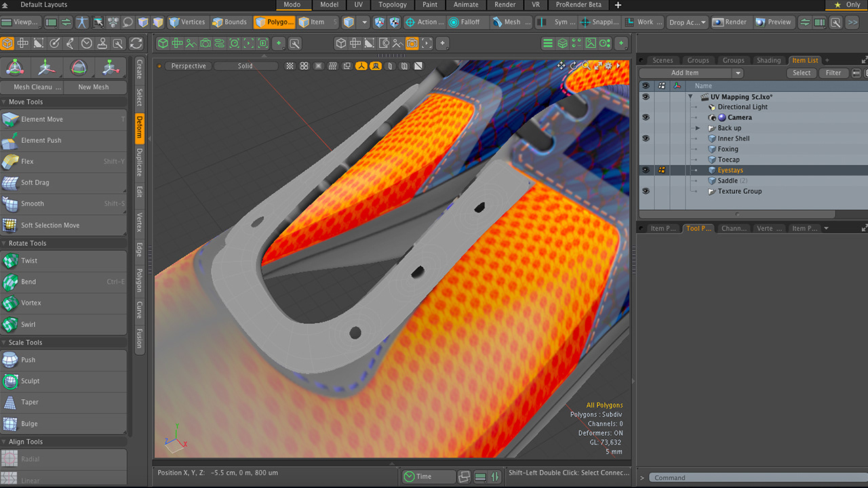Click the stamp icon in left tool strip

pos(102,43)
